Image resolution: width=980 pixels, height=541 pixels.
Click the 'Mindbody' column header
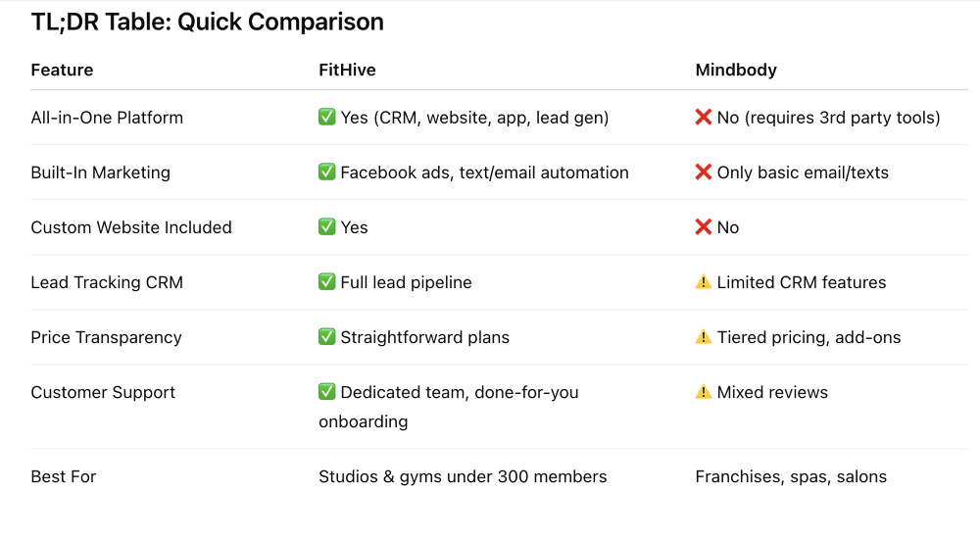[x=736, y=70]
